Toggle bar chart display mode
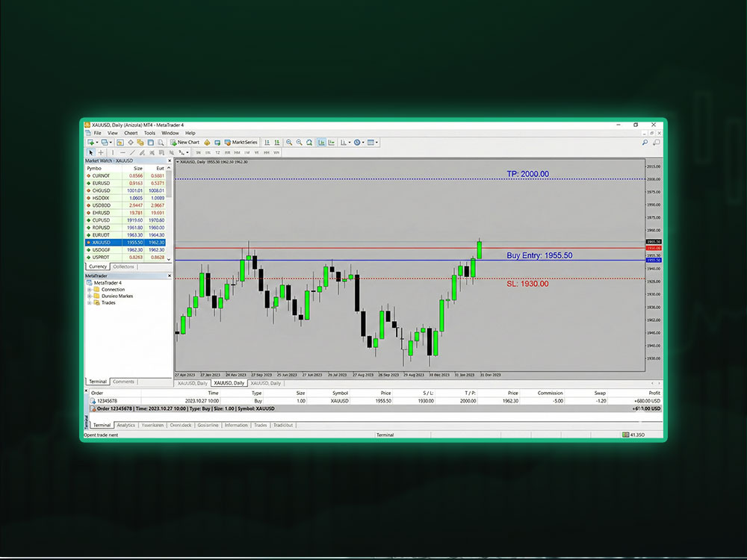This screenshot has width=747, height=560. [x=343, y=142]
